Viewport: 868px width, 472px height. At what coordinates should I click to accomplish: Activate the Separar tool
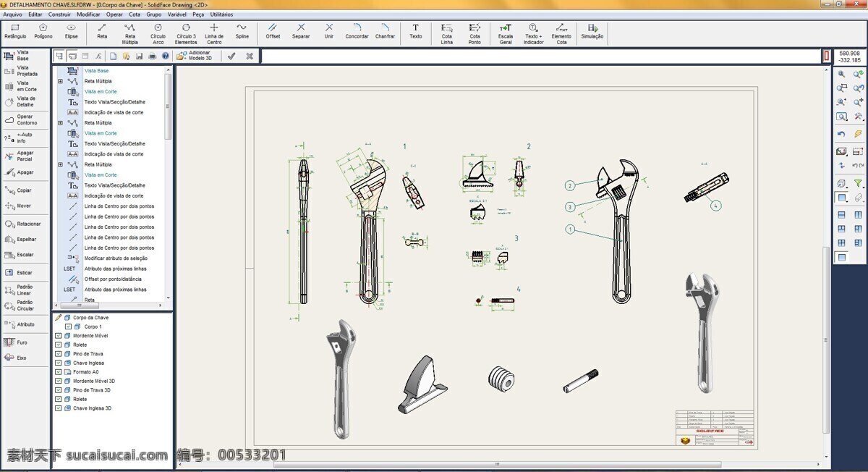pos(301,32)
